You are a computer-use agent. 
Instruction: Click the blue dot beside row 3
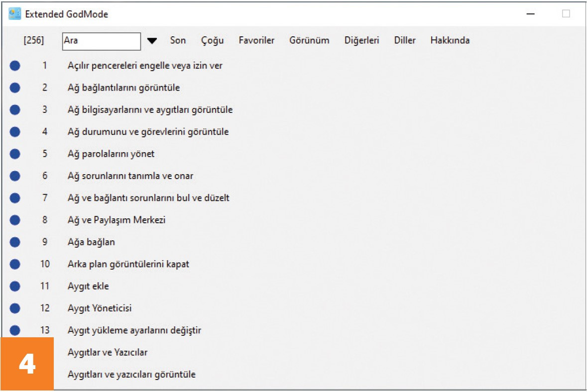pyautogui.click(x=15, y=110)
